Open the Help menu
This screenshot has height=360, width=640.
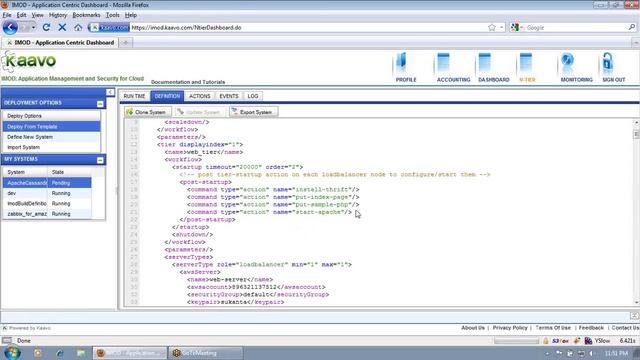(x=131, y=15)
